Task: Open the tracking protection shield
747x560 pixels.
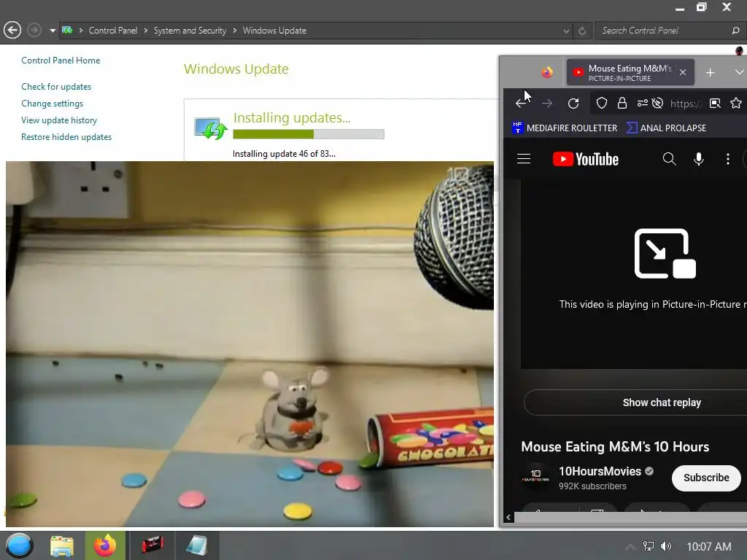Action: coord(602,104)
